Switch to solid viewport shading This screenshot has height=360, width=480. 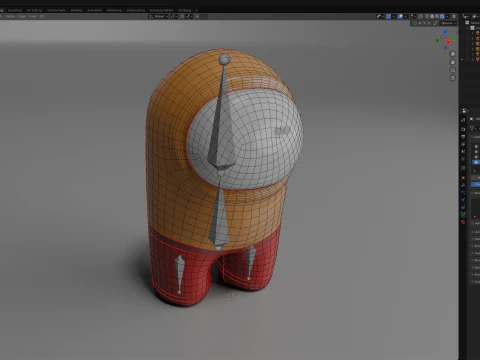point(432,16)
